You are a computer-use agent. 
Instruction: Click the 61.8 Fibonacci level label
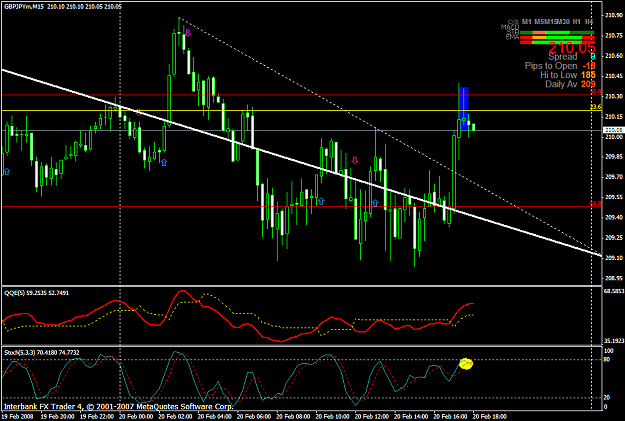click(596, 203)
